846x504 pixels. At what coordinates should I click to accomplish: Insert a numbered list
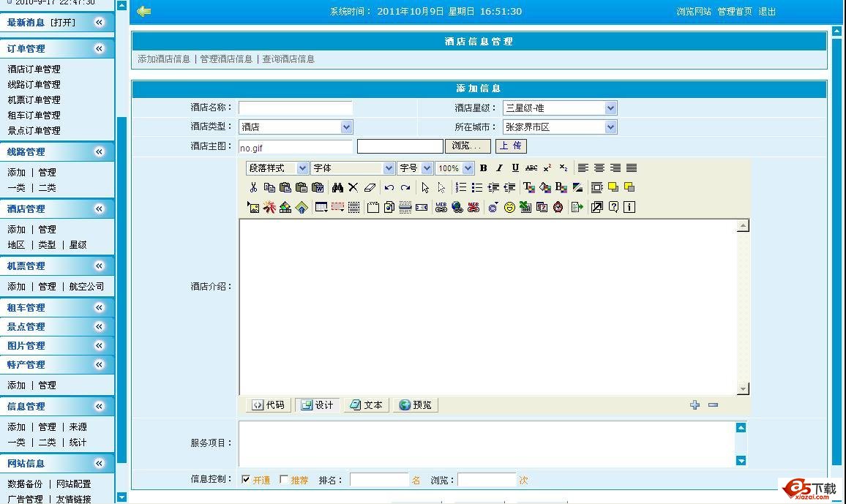(x=460, y=187)
